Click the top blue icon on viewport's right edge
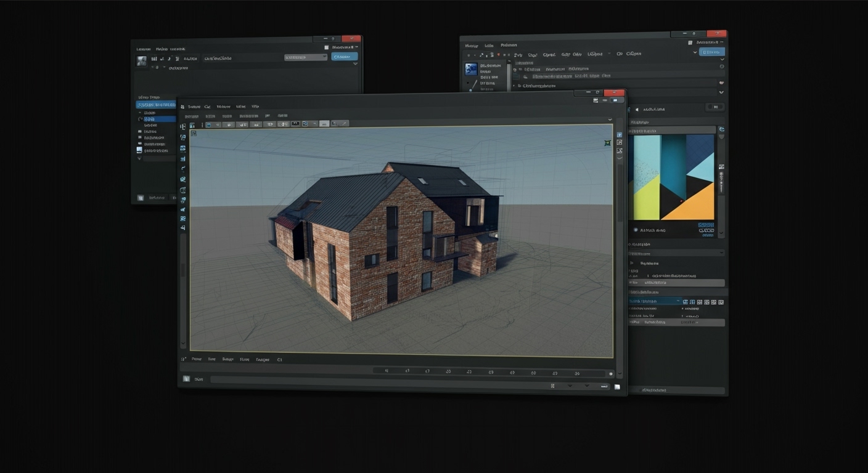The image size is (868, 473). pyautogui.click(x=620, y=134)
